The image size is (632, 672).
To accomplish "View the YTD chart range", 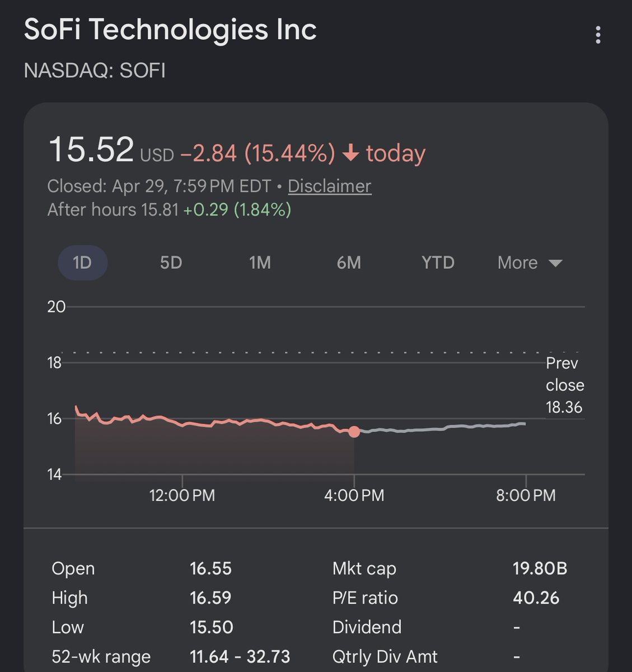I will pos(438,263).
